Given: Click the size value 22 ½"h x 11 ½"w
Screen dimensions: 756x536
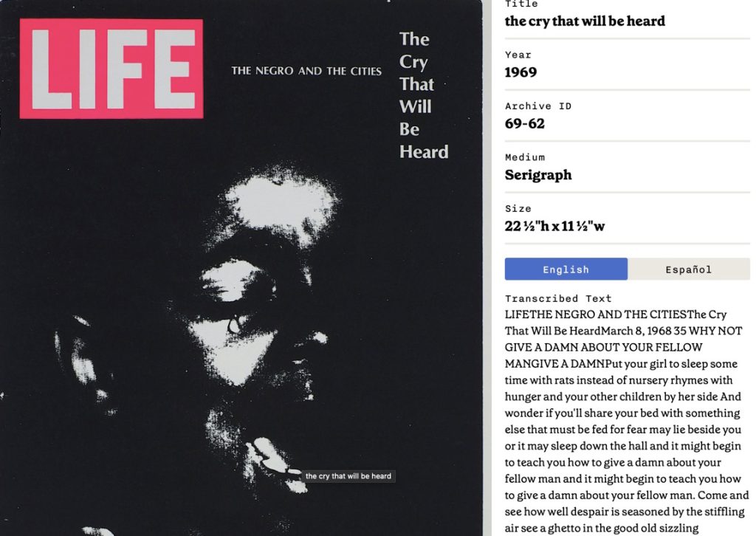Looking at the screenshot, I should (554, 226).
